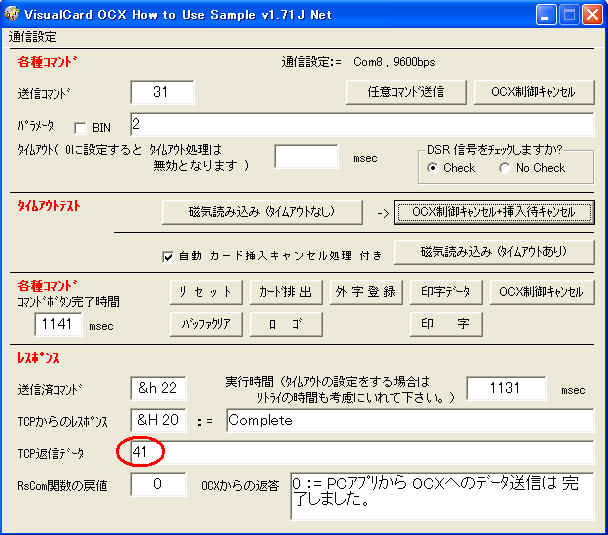Click the 印字データ button

446,292
